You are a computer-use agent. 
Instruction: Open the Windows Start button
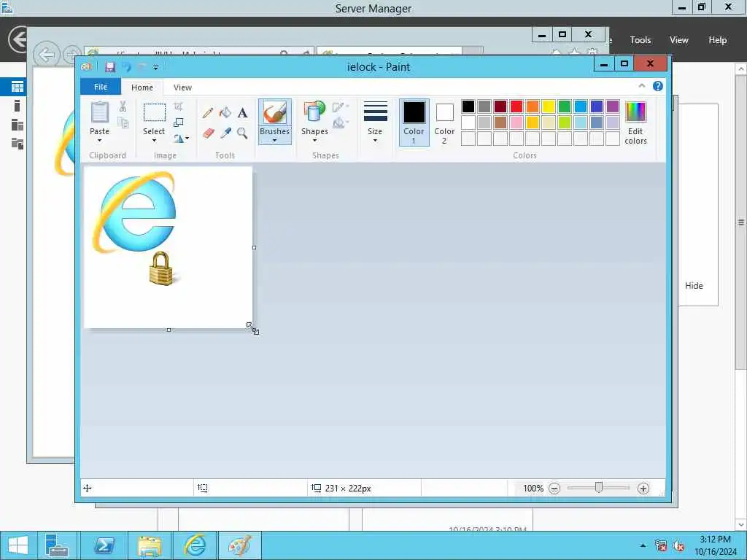pyautogui.click(x=18, y=545)
